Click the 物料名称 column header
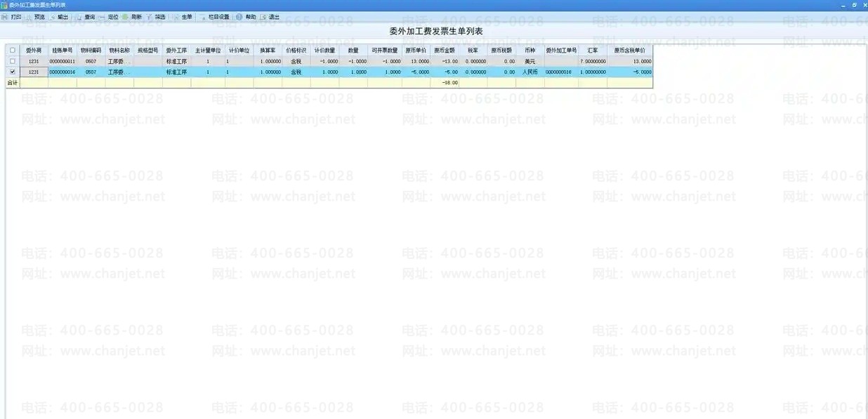The image size is (868, 419). coord(119,51)
